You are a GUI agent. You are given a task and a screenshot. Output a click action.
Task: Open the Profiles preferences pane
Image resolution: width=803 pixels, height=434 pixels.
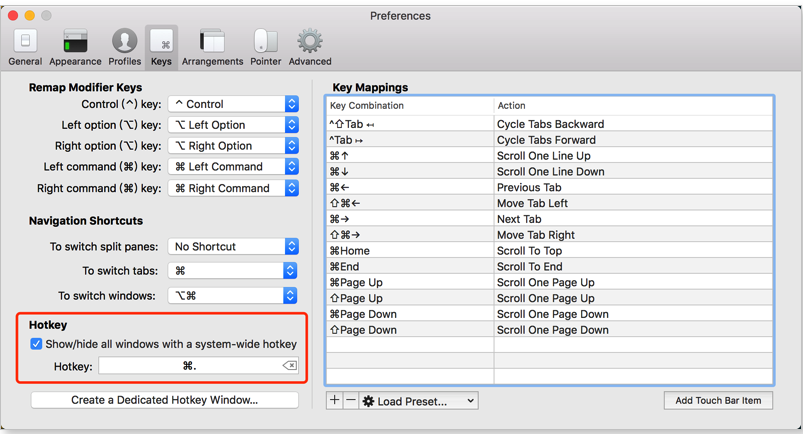[124, 48]
